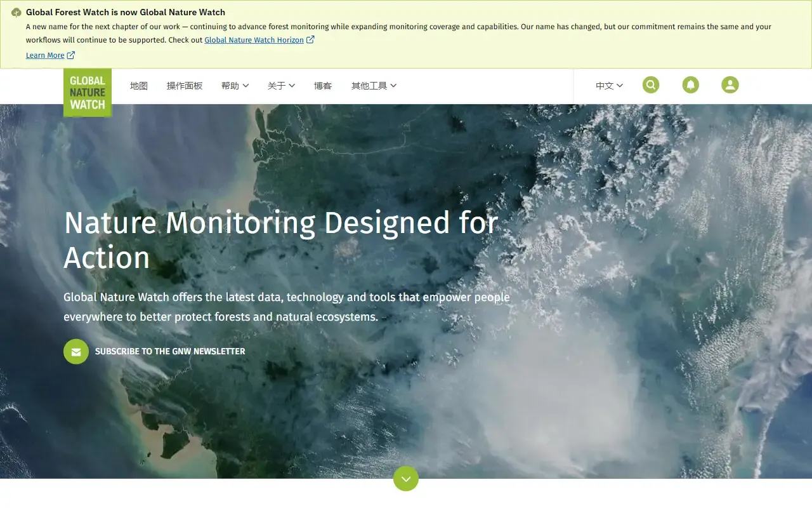Open the search icon in header

[x=651, y=85]
